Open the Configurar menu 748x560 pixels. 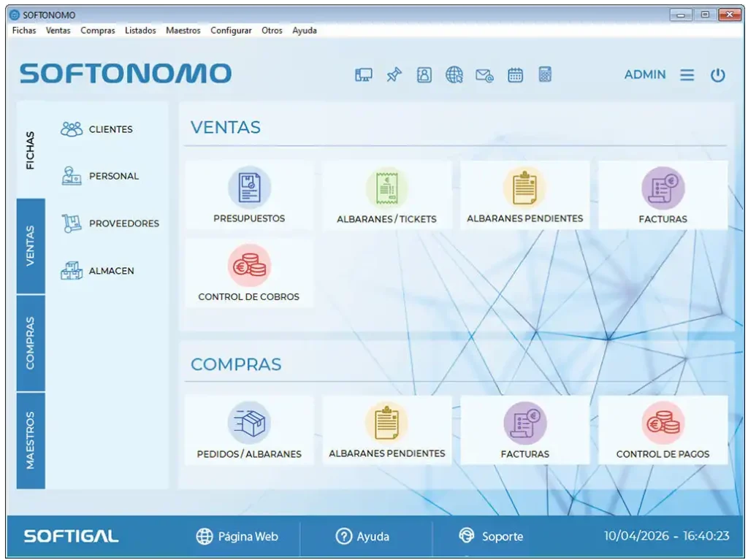pyautogui.click(x=231, y=31)
